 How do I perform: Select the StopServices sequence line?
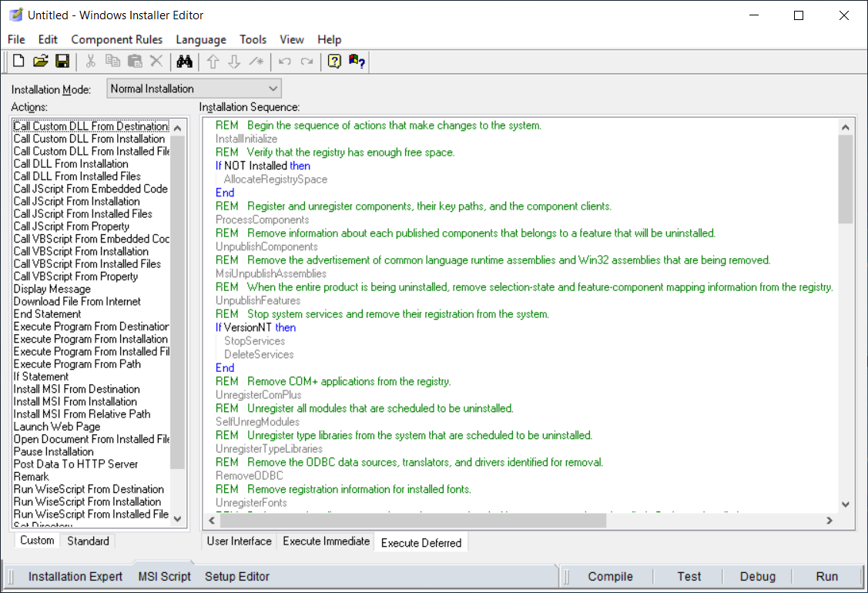click(255, 341)
